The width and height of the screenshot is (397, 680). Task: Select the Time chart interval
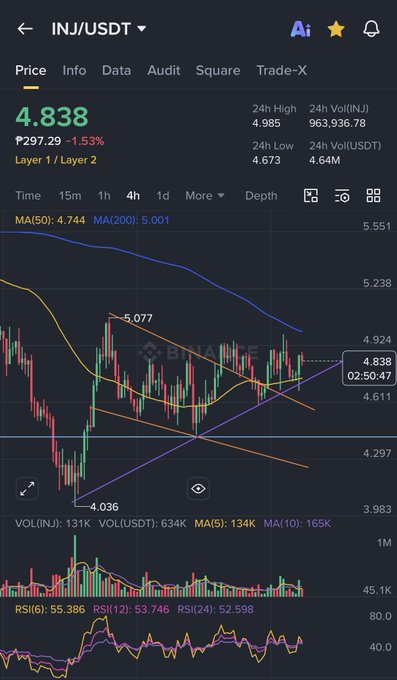click(x=28, y=196)
